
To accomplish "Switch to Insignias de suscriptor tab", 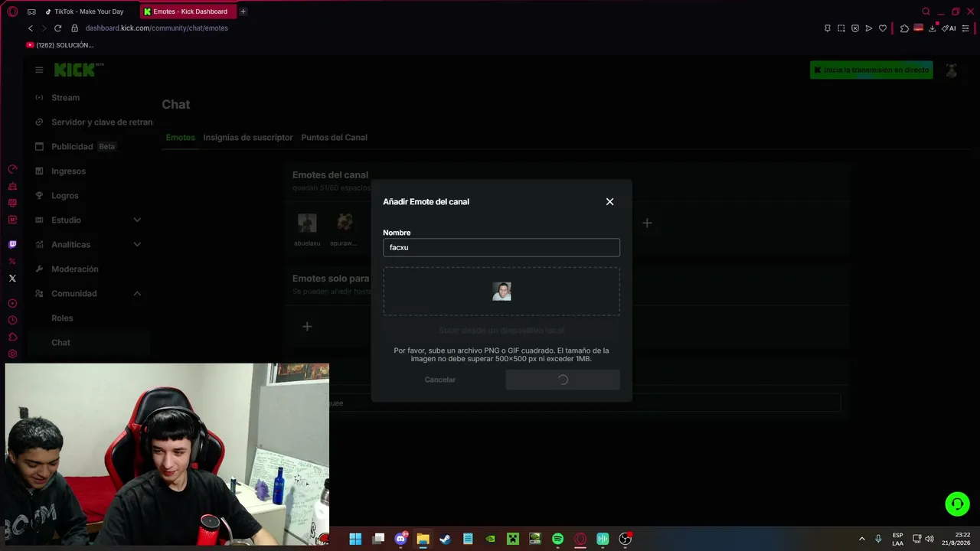I will [248, 138].
